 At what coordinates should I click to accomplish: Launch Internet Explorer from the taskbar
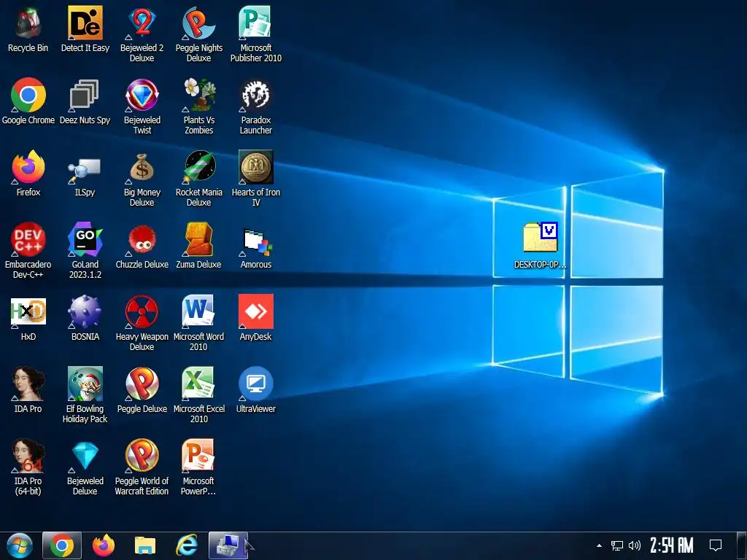[186, 545]
